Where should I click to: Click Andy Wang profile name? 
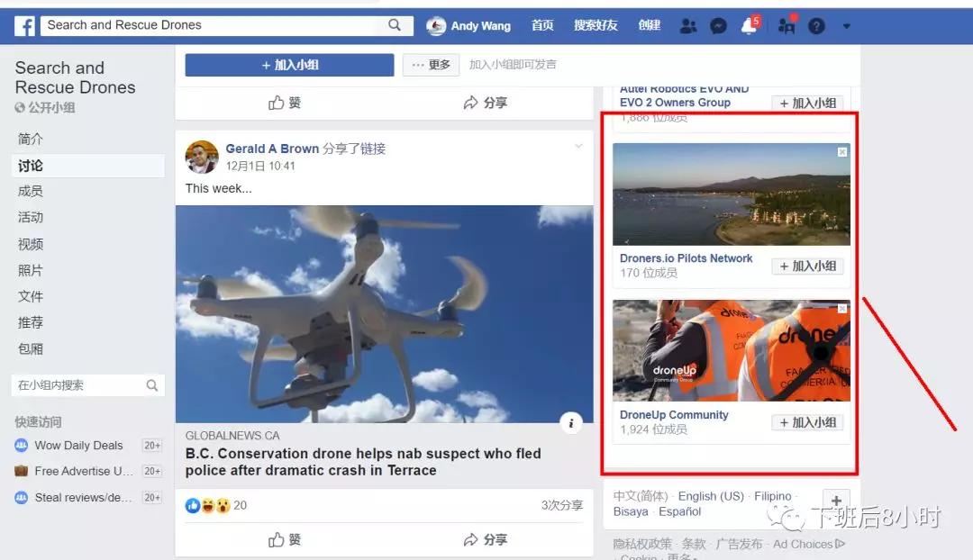[481, 26]
